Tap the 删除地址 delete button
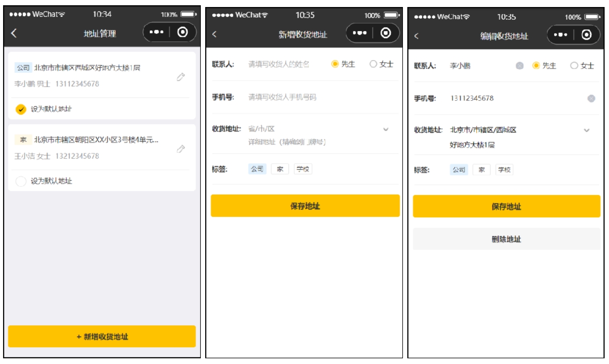Image resolution: width=609 pixels, height=364 pixels. click(x=506, y=239)
